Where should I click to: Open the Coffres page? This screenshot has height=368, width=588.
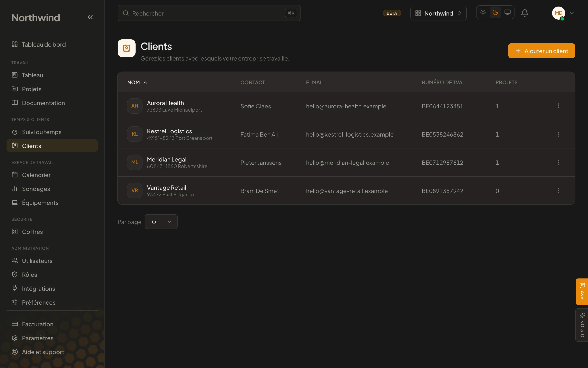[52, 231]
